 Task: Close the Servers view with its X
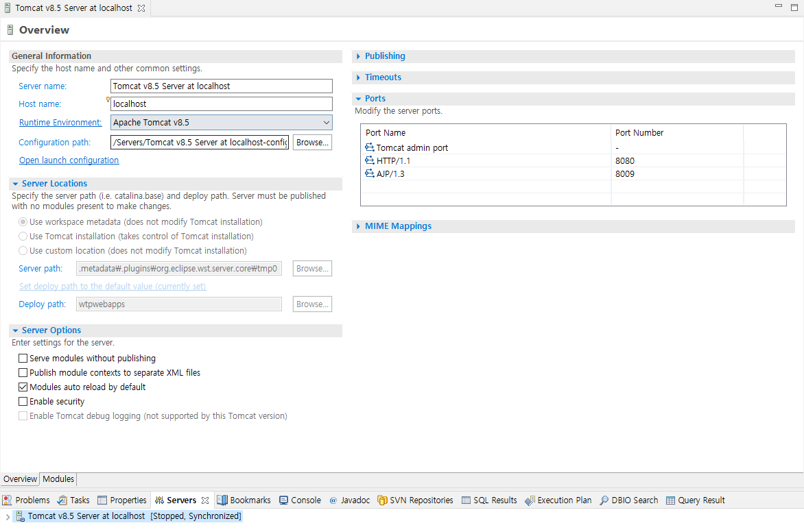tap(205, 500)
